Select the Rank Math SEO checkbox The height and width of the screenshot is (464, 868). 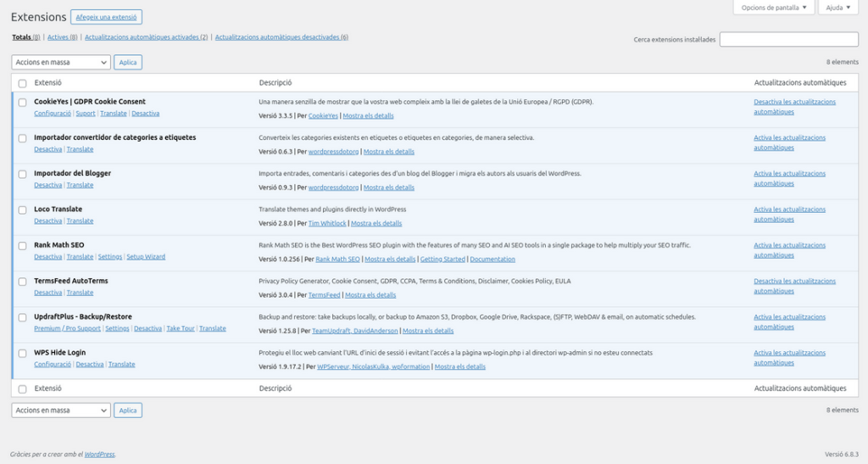(23, 245)
